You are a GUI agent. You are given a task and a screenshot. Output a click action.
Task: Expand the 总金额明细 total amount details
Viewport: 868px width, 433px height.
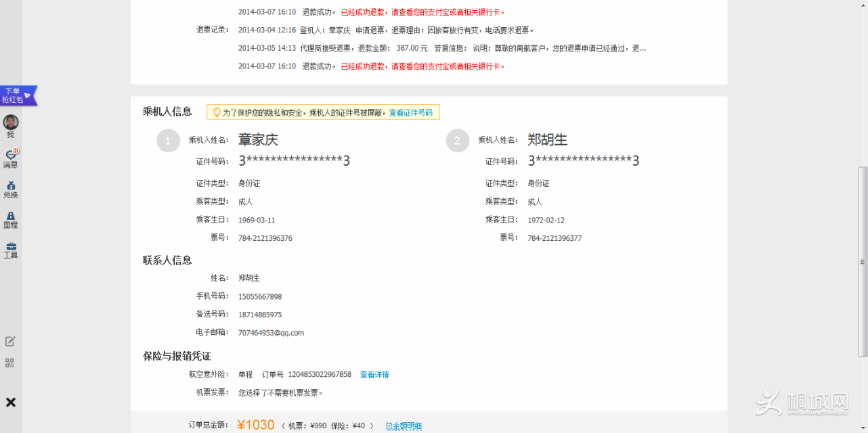pyautogui.click(x=404, y=426)
